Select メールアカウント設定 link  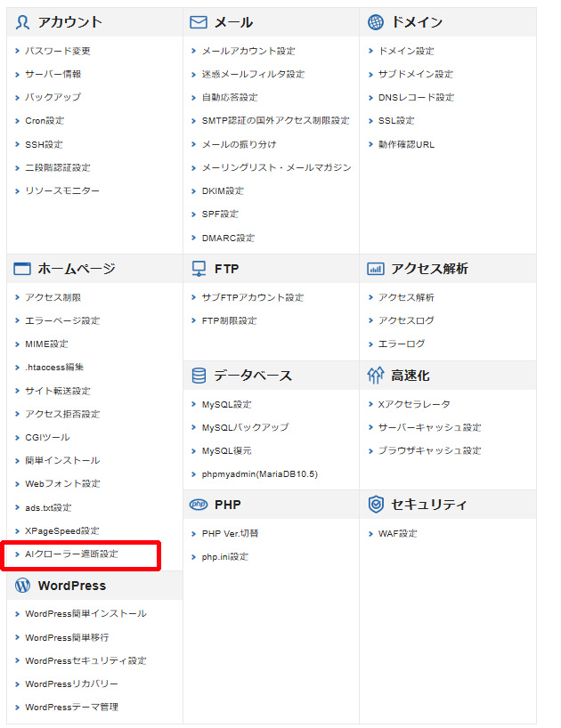(x=248, y=51)
